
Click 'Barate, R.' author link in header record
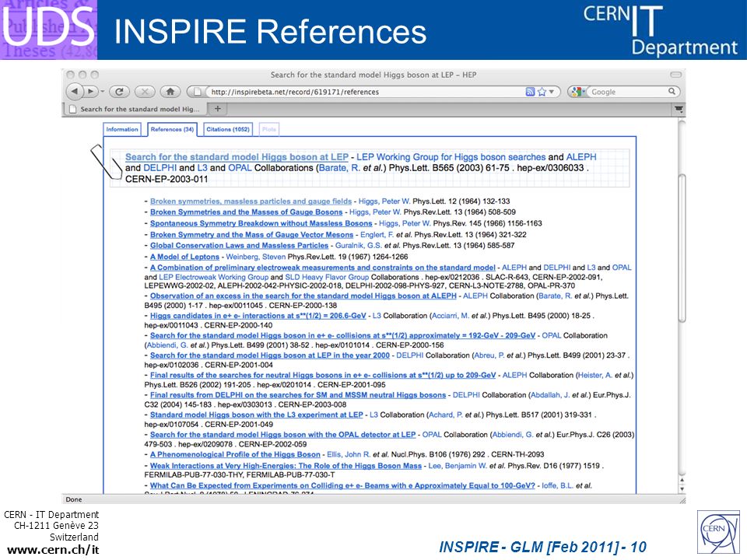339,168
